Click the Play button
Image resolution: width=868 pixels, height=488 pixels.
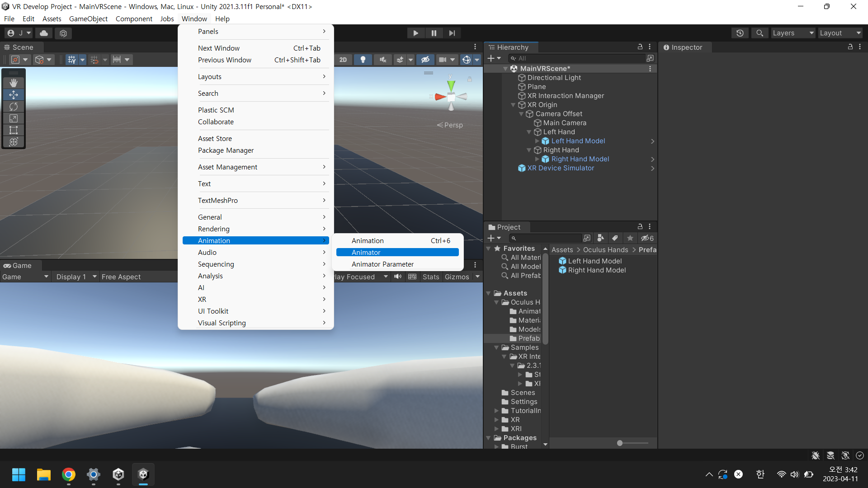click(415, 33)
